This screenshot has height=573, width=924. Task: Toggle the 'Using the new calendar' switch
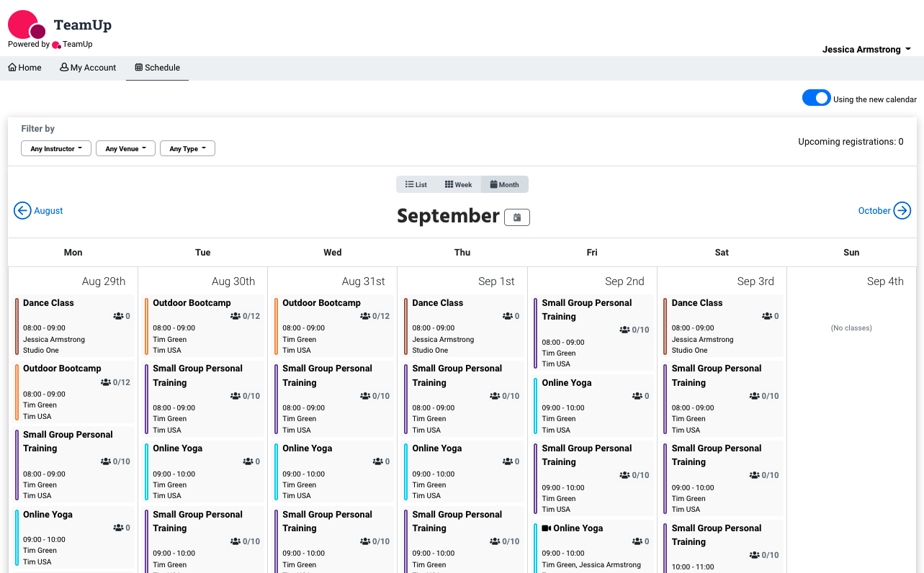(817, 98)
